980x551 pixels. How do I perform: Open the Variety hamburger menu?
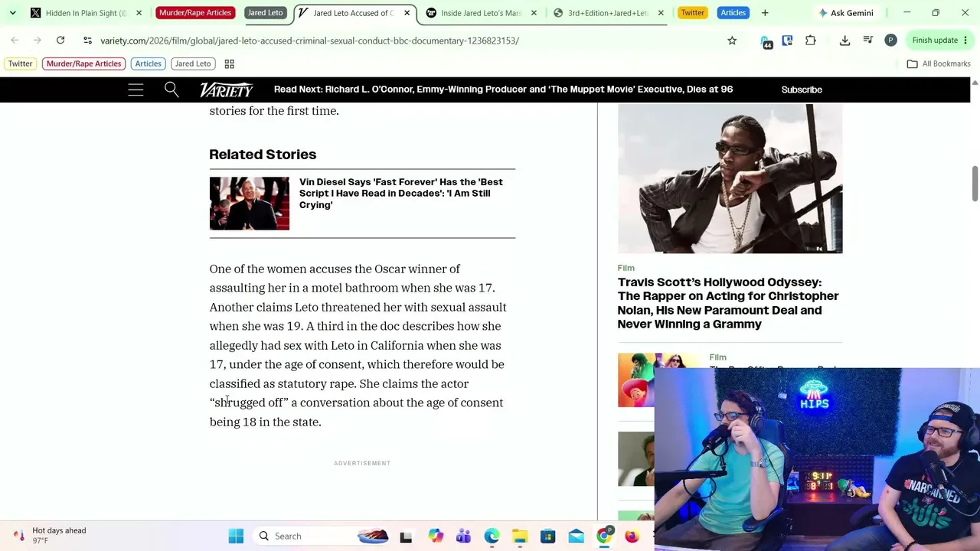136,90
